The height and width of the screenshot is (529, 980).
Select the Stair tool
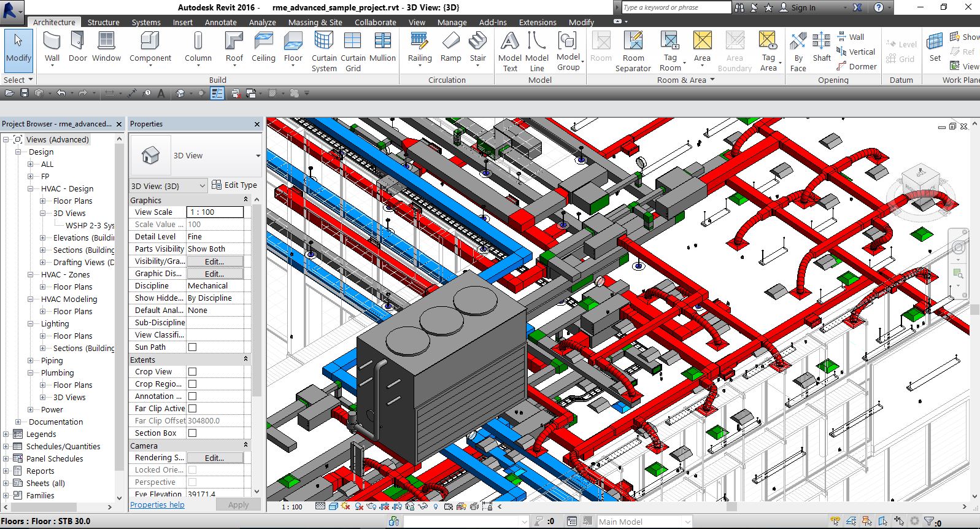[x=477, y=47]
